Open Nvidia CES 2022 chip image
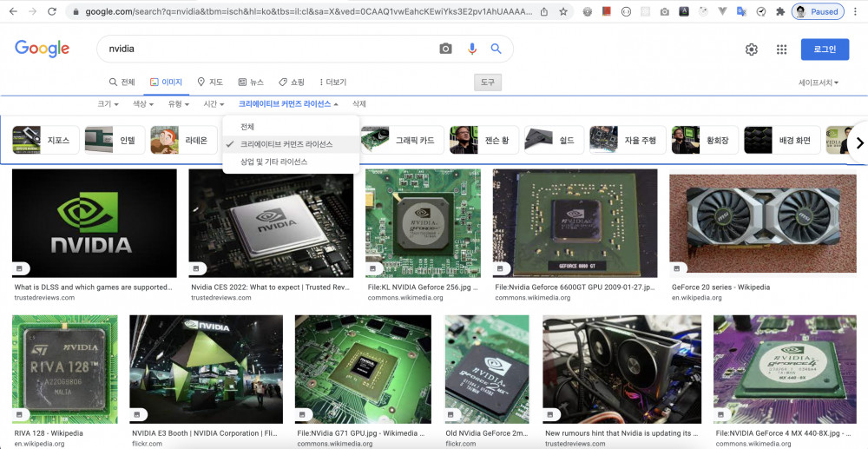 click(x=271, y=223)
